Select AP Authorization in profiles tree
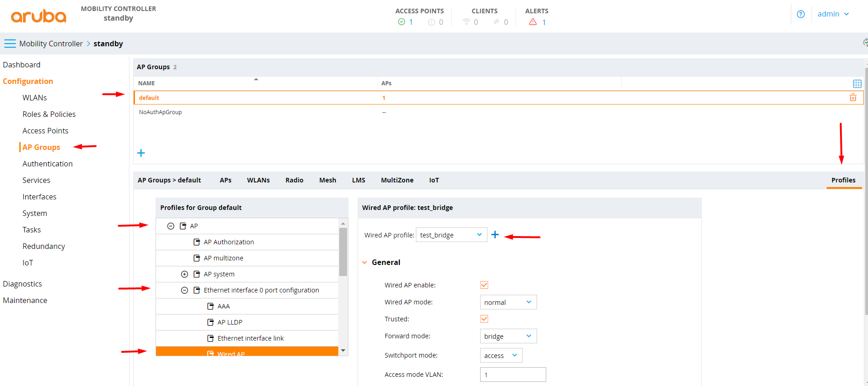The image size is (868, 386). pyautogui.click(x=247, y=242)
